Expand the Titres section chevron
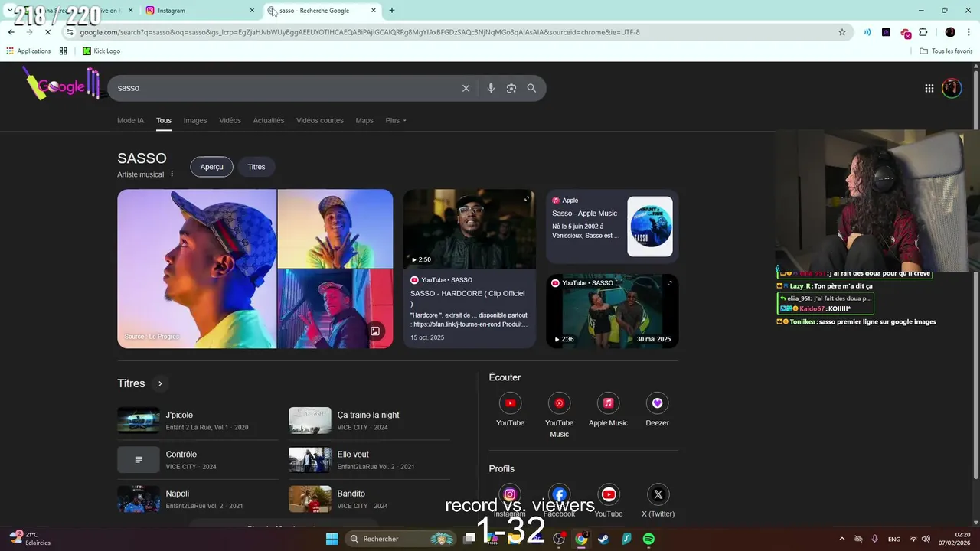980x551 pixels. 160,383
